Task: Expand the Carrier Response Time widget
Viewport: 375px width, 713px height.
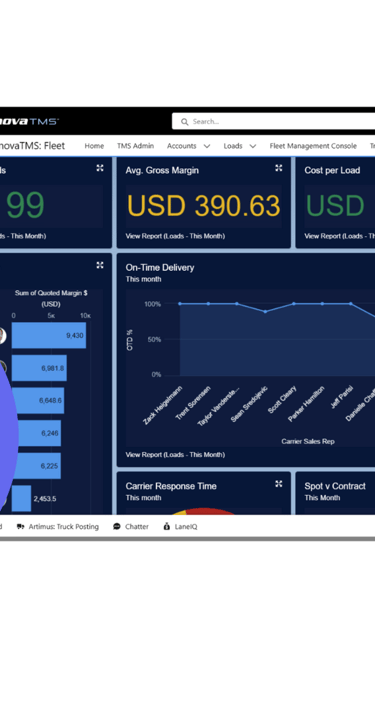Action: 279,484
